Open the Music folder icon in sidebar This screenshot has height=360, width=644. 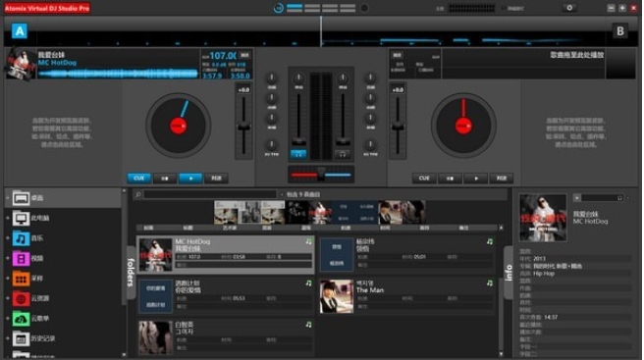click(21, 238)
